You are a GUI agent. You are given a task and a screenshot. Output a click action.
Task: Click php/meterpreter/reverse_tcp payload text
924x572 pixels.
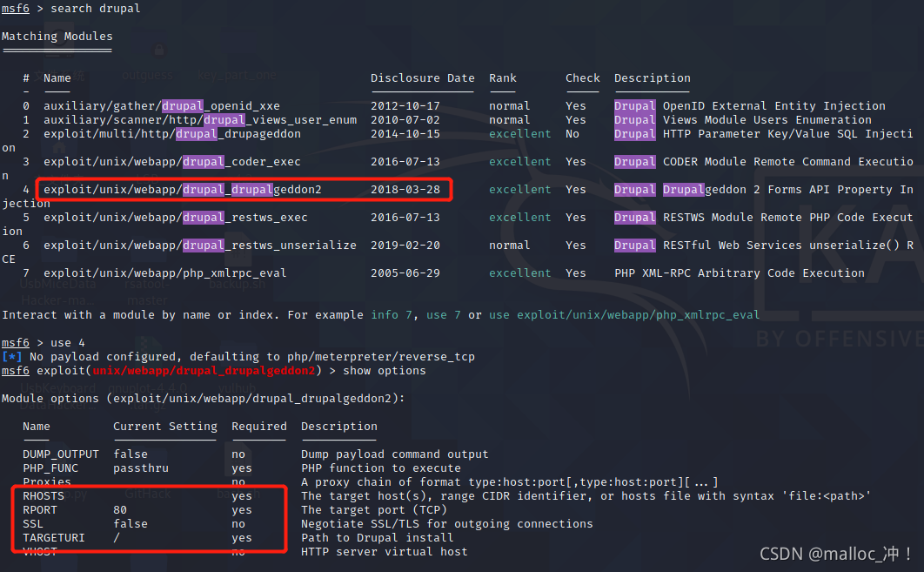coord(381,357)
